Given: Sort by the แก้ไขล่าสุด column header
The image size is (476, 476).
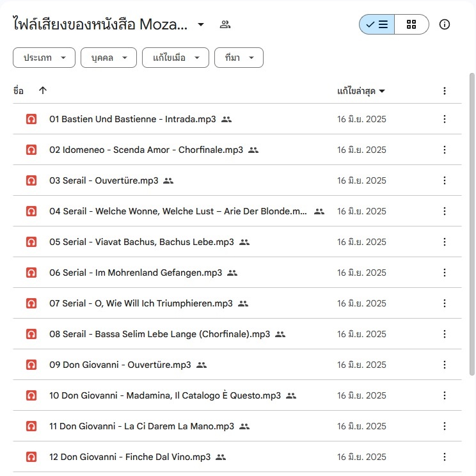Looking at the screenshot, I should pyautogui.click(x=361, y=91).
